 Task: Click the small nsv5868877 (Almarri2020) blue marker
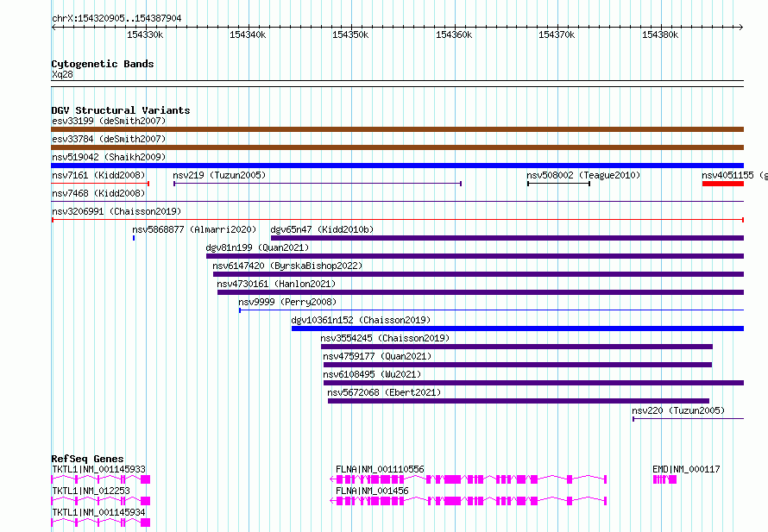pos(134,238)
